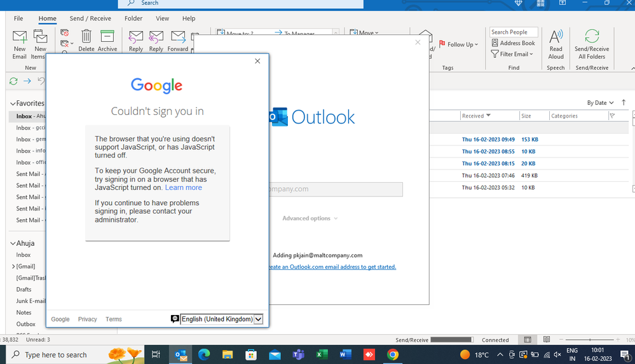Open the language selector in Google dialog

[222, 319]
